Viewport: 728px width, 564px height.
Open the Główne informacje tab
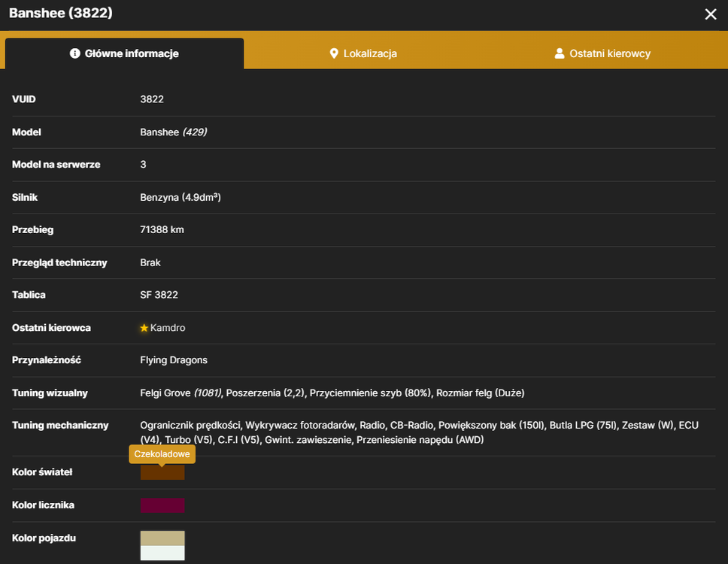coord(124,54)
